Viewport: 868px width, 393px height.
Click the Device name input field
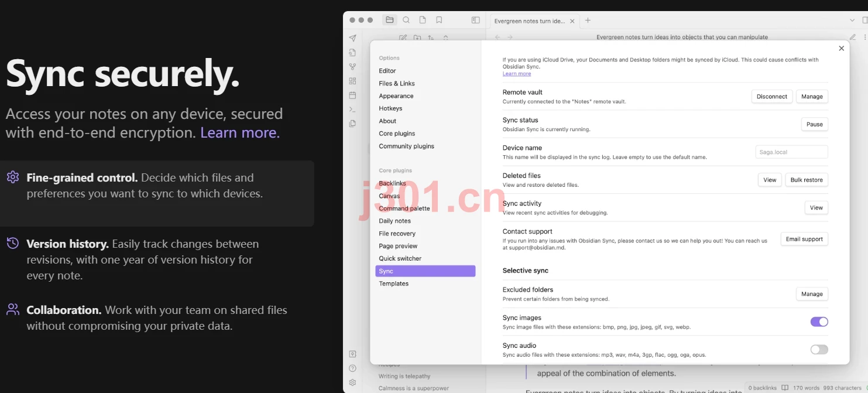coord(791,152)
